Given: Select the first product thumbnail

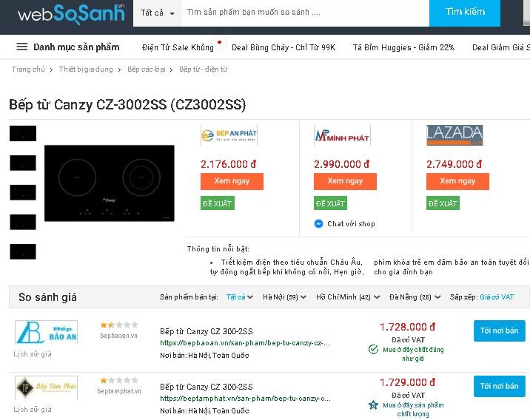Looking at the screenshot, I should click(23, 133).
